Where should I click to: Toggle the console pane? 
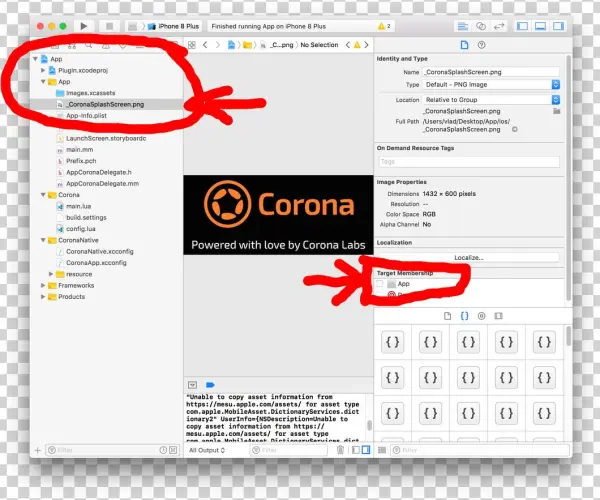[366, 450]
